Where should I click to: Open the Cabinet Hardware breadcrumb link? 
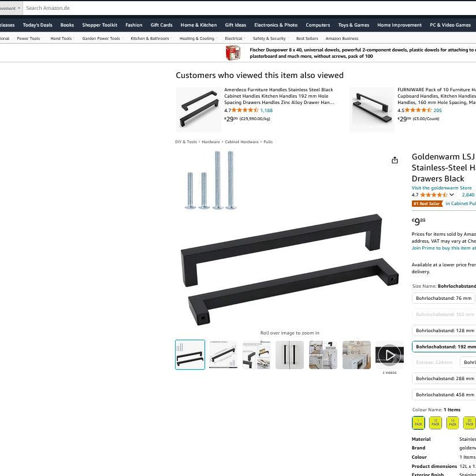(x=241, y=142)
